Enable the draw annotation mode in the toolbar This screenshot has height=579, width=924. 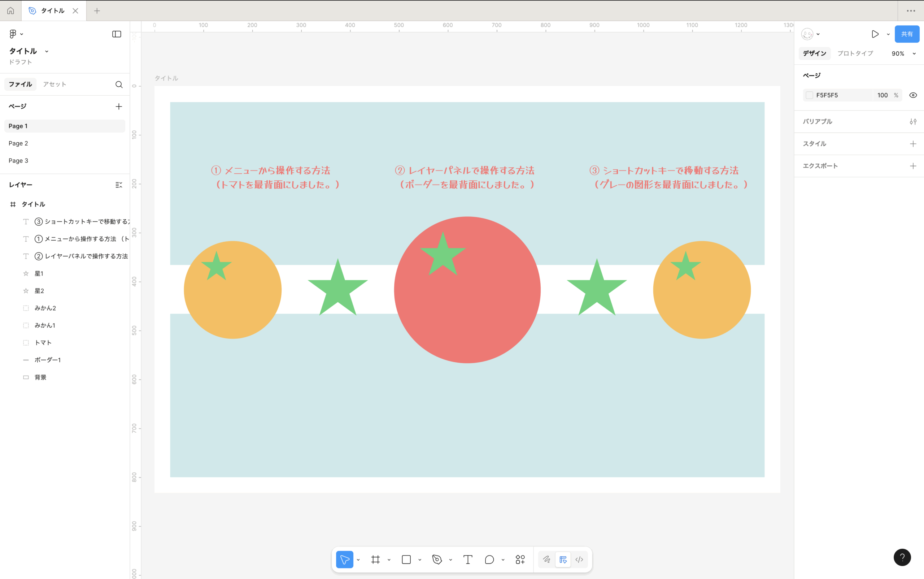click(x=546, y=559)
